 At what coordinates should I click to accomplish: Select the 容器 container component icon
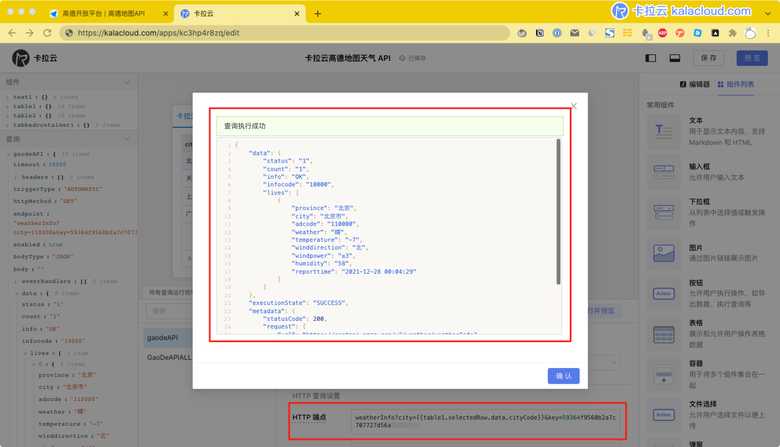click(664, 374)
